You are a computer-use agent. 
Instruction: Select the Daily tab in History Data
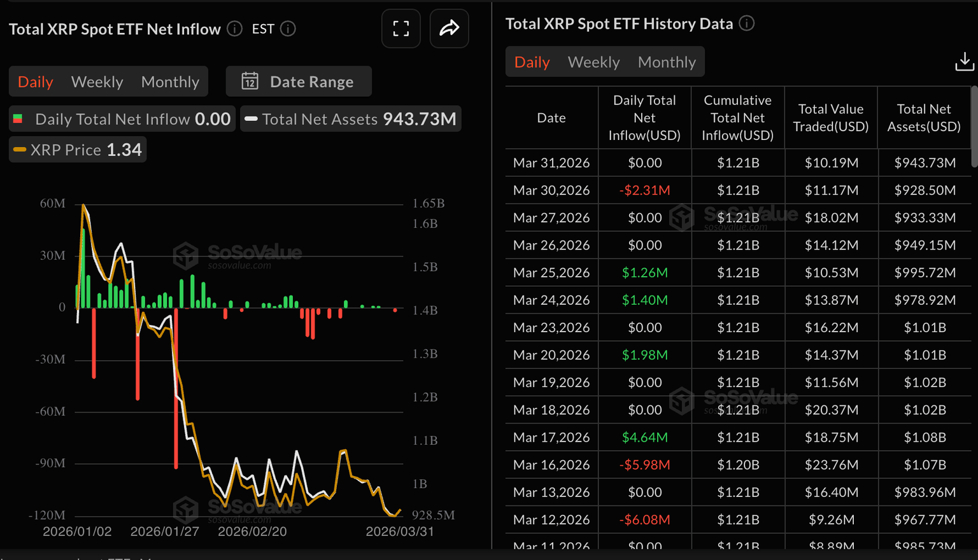(x=532, y=62)
